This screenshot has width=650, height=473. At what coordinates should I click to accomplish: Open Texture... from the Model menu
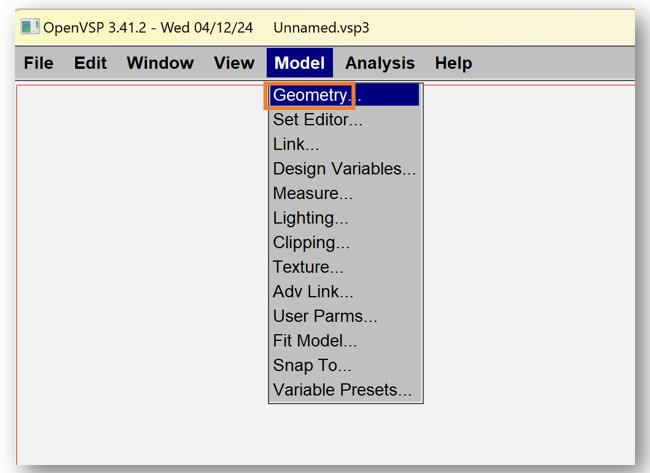click(x=308, y=267)
